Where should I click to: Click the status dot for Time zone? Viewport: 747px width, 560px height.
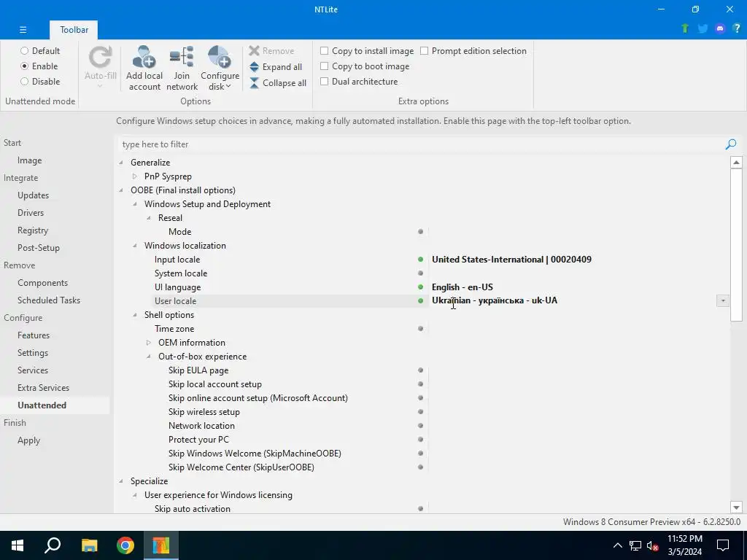pos(420,329)
